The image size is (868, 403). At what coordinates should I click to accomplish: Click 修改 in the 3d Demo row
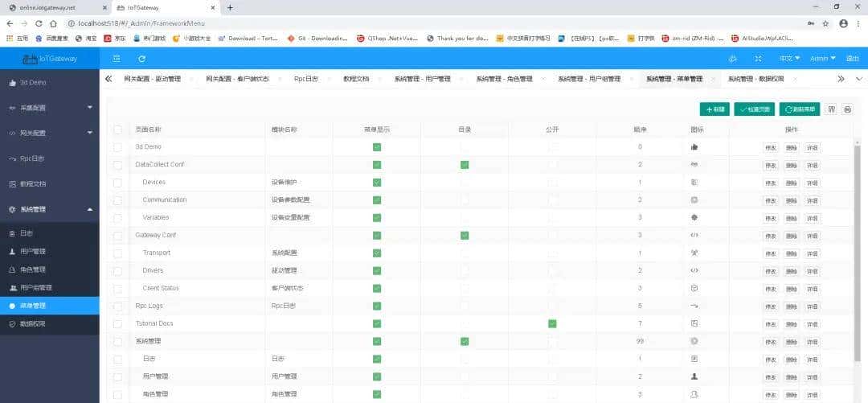(771, 147)
